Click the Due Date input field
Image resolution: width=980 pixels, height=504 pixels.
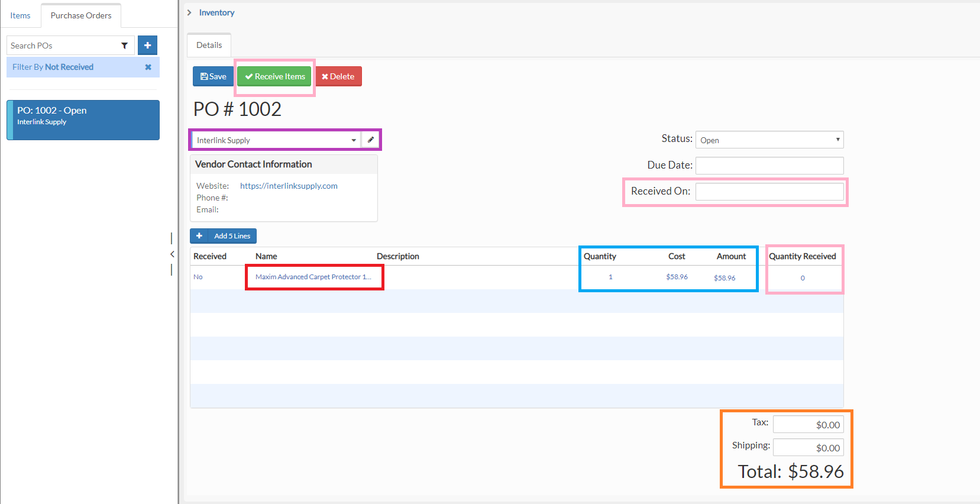769,166
